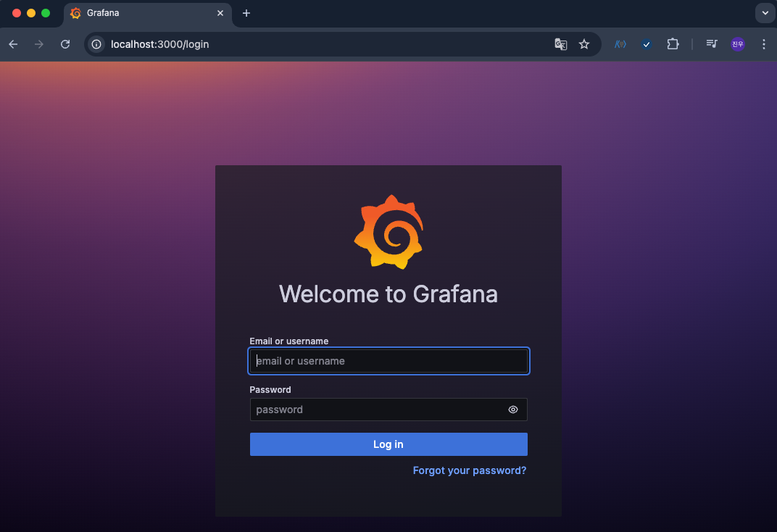The height and width of the screenshot is (532, 777).
Task: Go back with the browser back arrow
Action: 13,44
